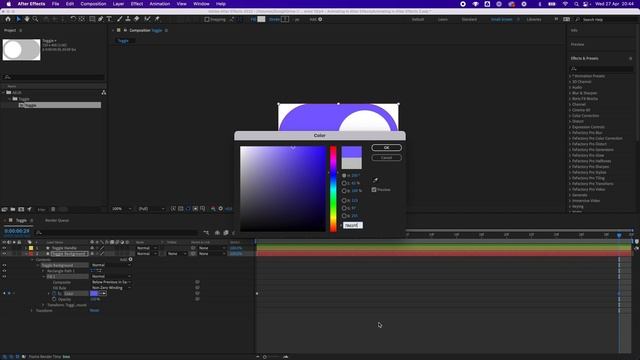Select the Zoom magnifier tool
640x360 pixels.
36,19
